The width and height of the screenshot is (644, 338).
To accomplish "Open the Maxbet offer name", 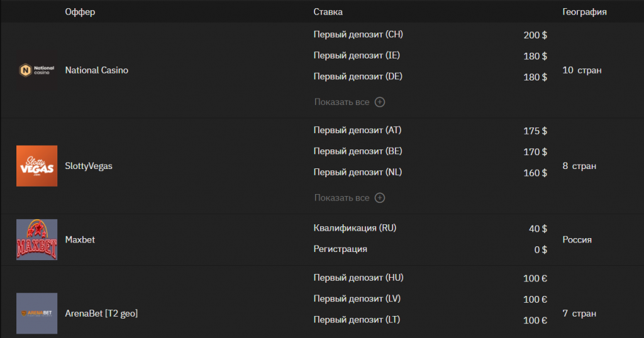I will pos(80,239).
